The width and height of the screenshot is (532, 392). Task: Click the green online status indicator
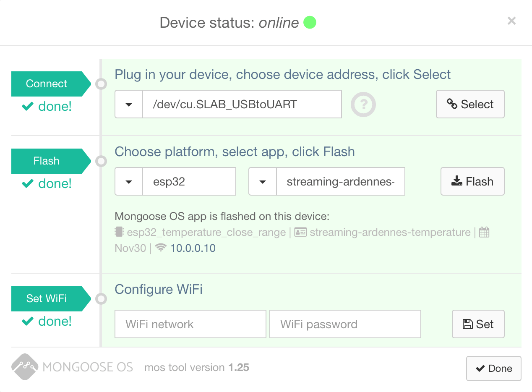(x=310, y=22)
